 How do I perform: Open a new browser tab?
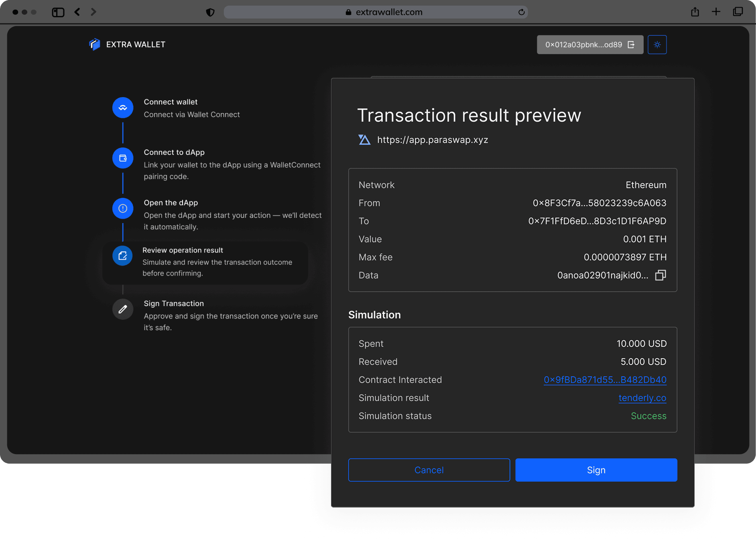[x=716, y=12]
